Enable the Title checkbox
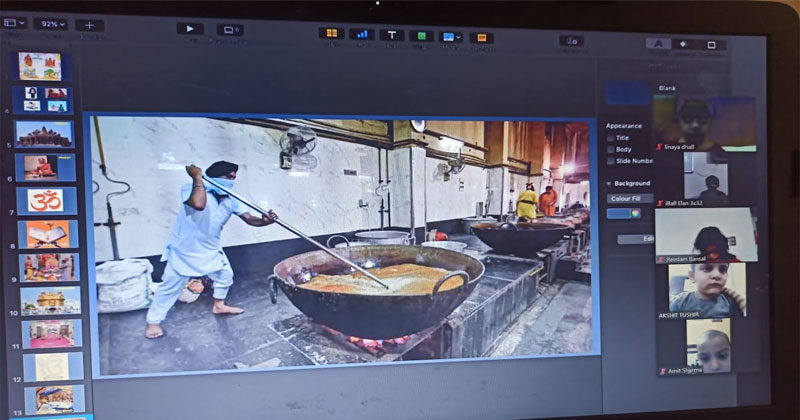The width and height of the screenshot is (800, 420). (611, 138)
